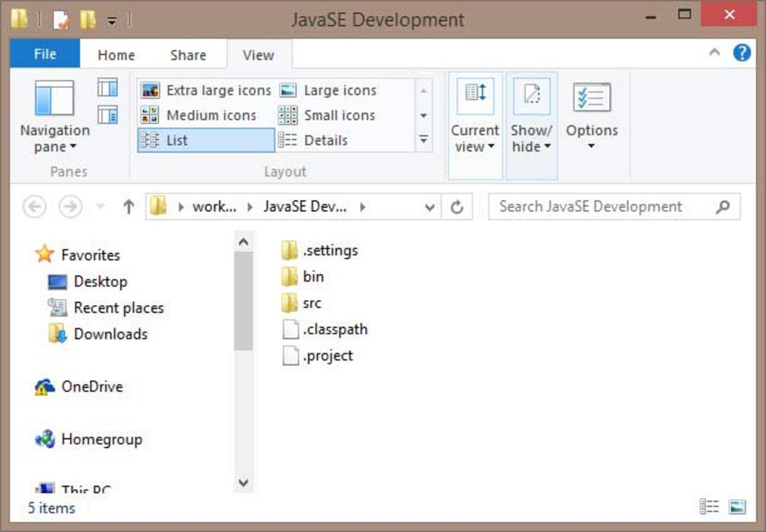Select Details layout option
This screenshot has height=532, width=766.
click(313, 140)
